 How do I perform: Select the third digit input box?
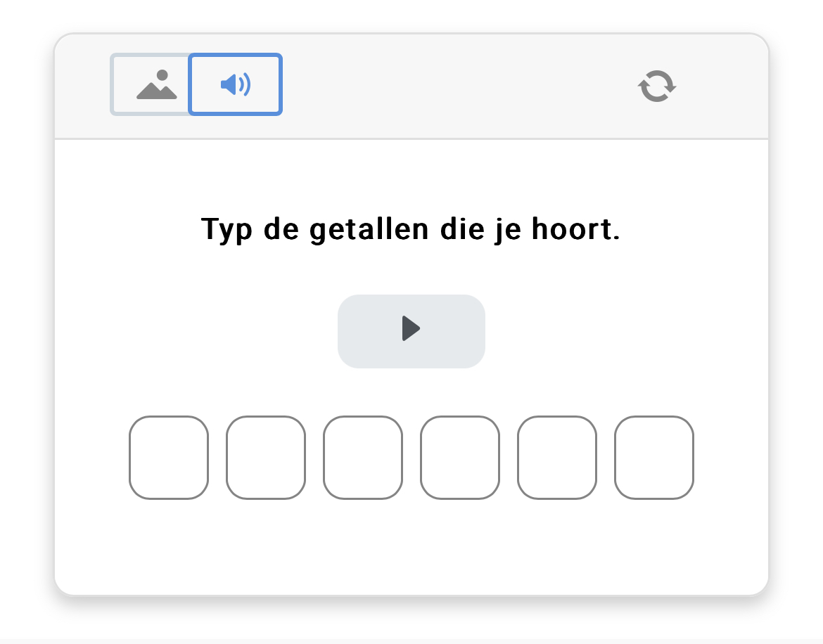tap(363, 458)
